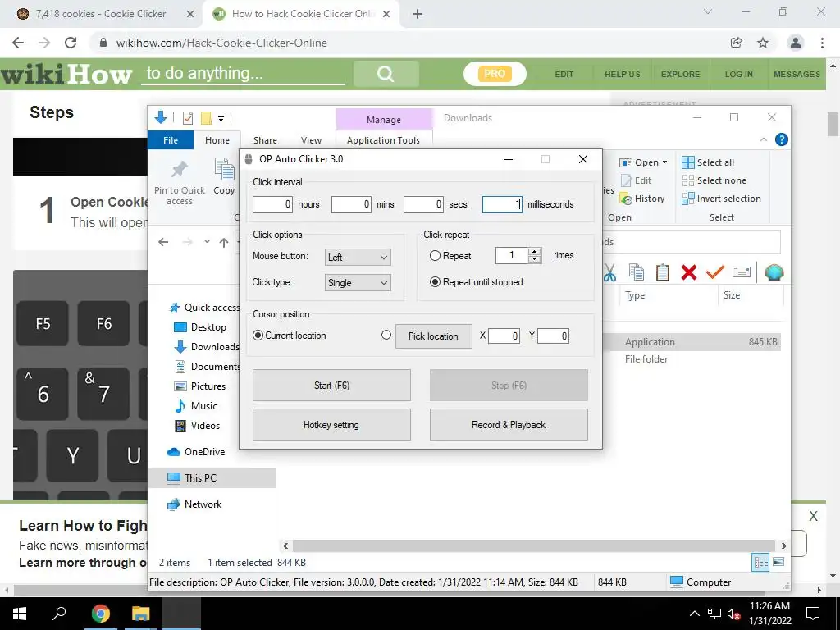Viewport: 840px width, 630px height.
Task: Focus the mins interval field
Action: (351, 204)
